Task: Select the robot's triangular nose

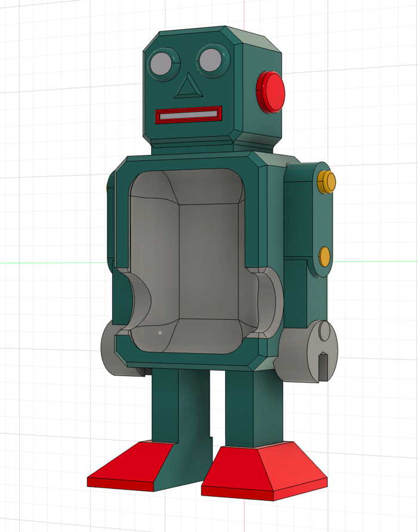Action: (x=188, y=86)
